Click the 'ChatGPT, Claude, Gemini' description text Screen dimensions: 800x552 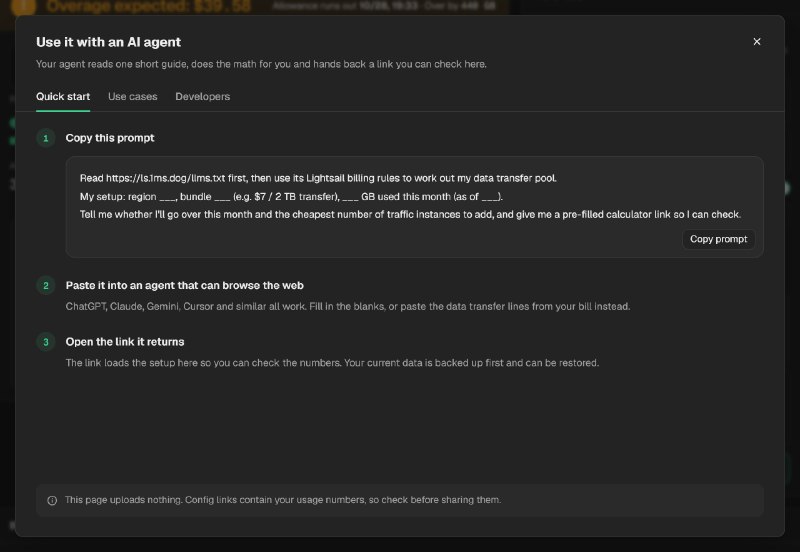(x=348, y=306)
